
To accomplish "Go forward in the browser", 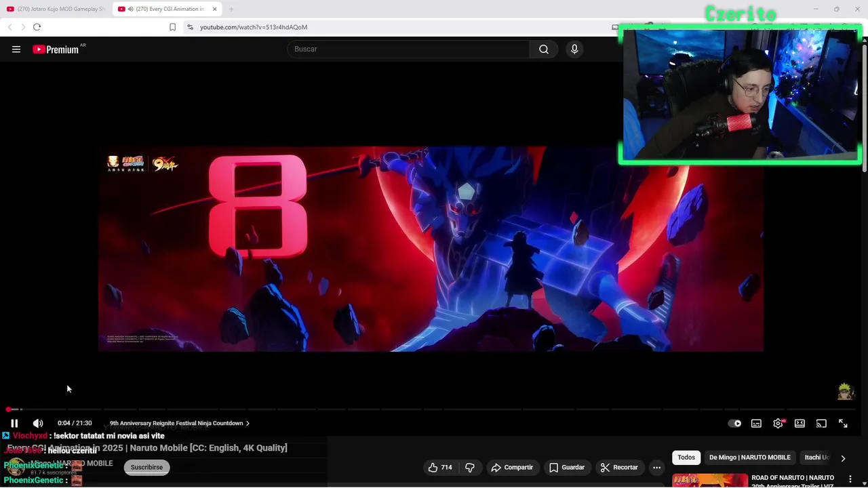I will [23, 27].
